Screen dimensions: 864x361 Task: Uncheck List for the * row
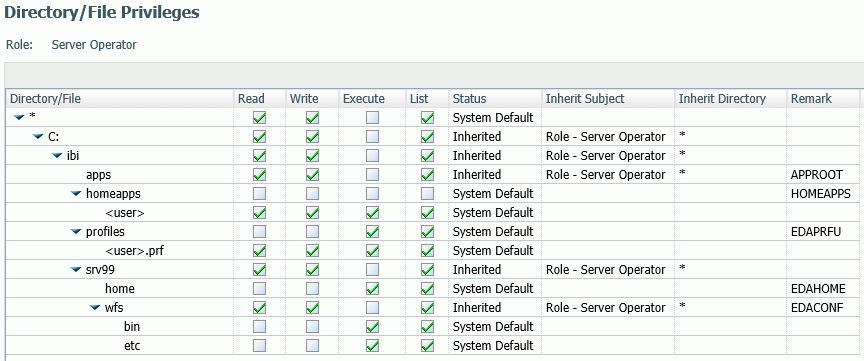pos(427,117)
